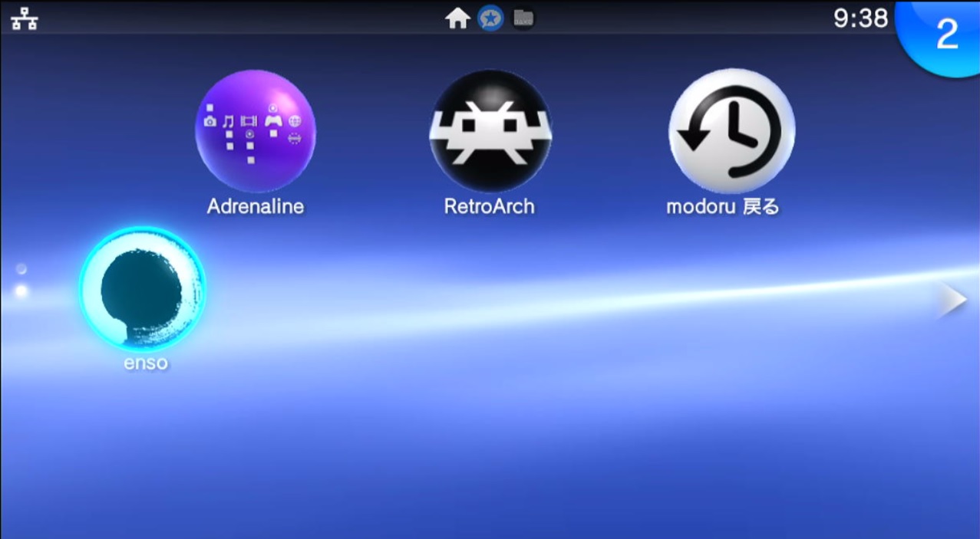Tap the home page icon in top bar
Screen dimensions: 980x539
click(457, 18)
